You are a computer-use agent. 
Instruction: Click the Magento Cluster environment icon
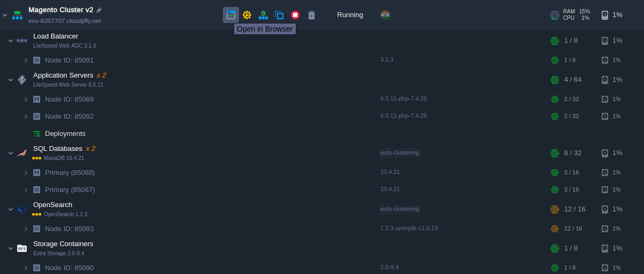(17, 15)
